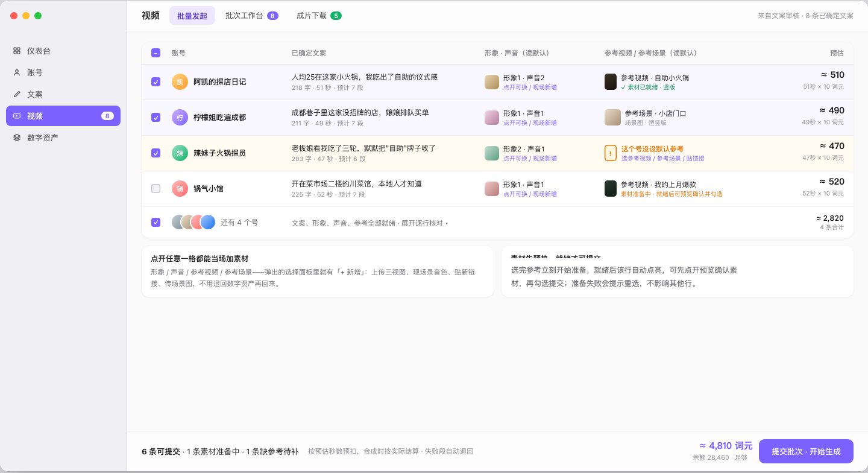This screenshot has width=868, height=473.
Task: Open 形象2 · 声音1 selector for 辣妹子
Action: (x=523, y=149)
